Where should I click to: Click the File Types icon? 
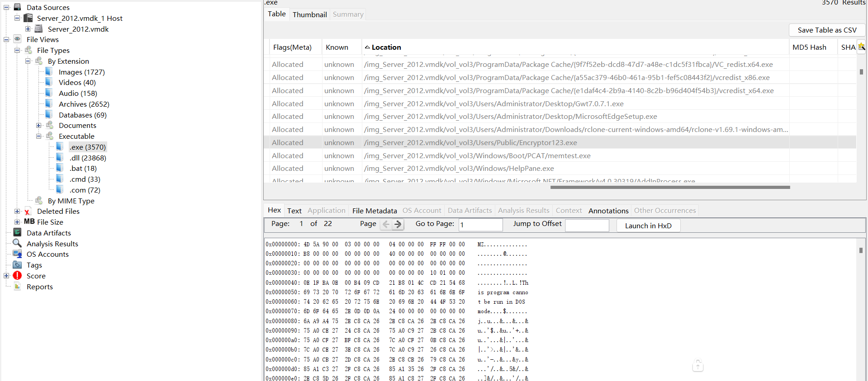pyautogui.click(x=28, y=50)
